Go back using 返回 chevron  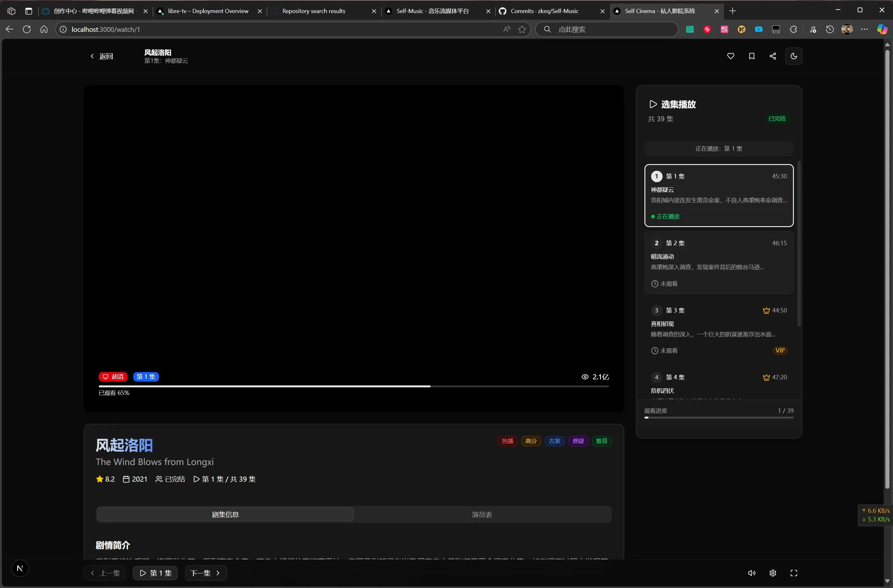point(102,56)
